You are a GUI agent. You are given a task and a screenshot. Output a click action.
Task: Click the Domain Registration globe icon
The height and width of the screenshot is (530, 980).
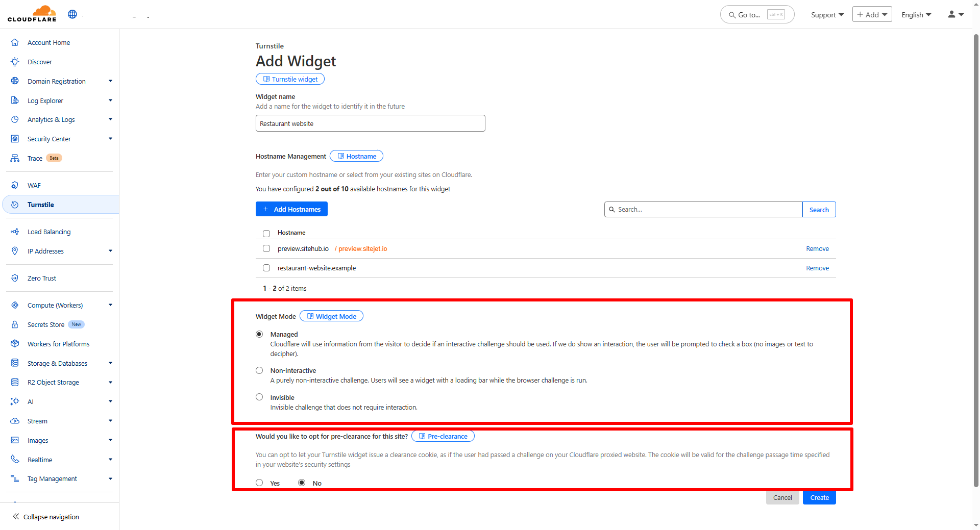[15, 81]
